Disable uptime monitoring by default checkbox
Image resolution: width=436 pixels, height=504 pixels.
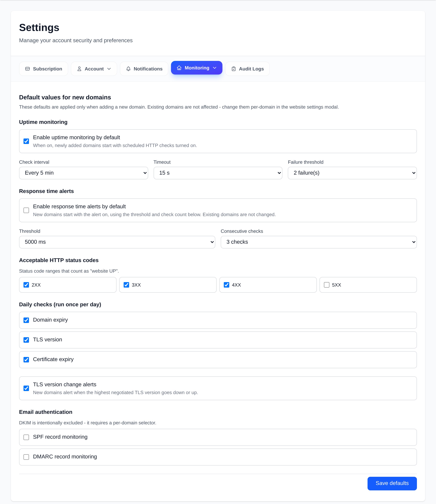[26, 141]
